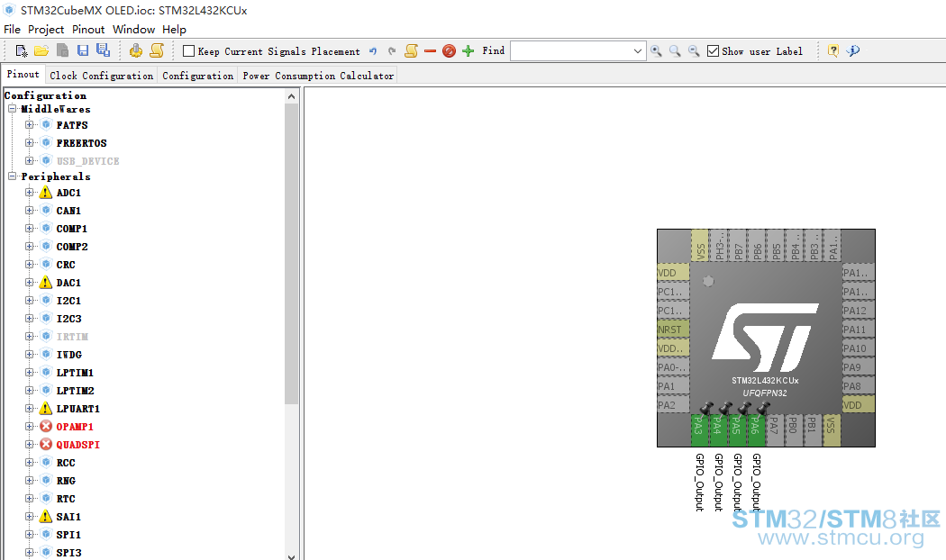Select the Pinout tab

coord(23,74)
